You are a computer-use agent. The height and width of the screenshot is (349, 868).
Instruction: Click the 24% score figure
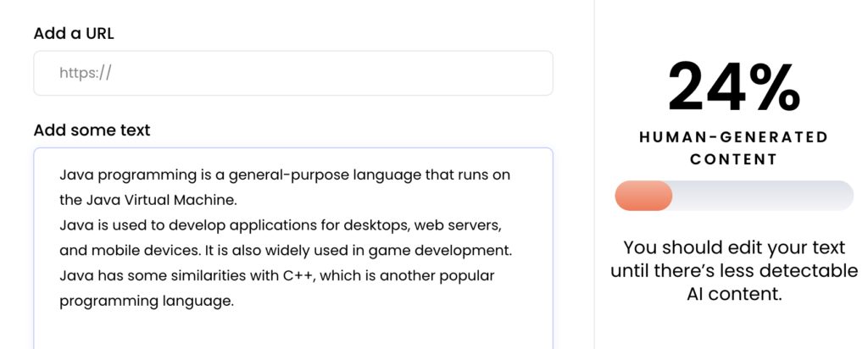coord(733,87)
